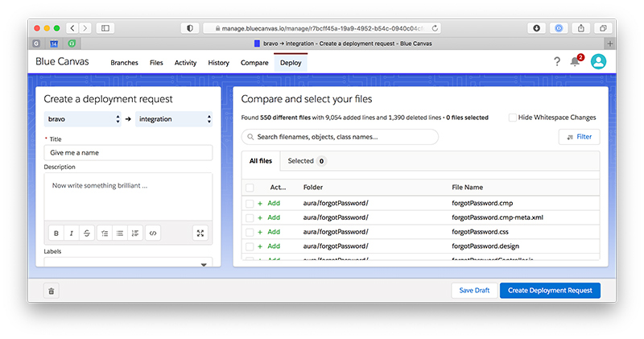Insert a numbered list in description
Viewport: 644px width, 339px height.
click(x=135, y=234)
